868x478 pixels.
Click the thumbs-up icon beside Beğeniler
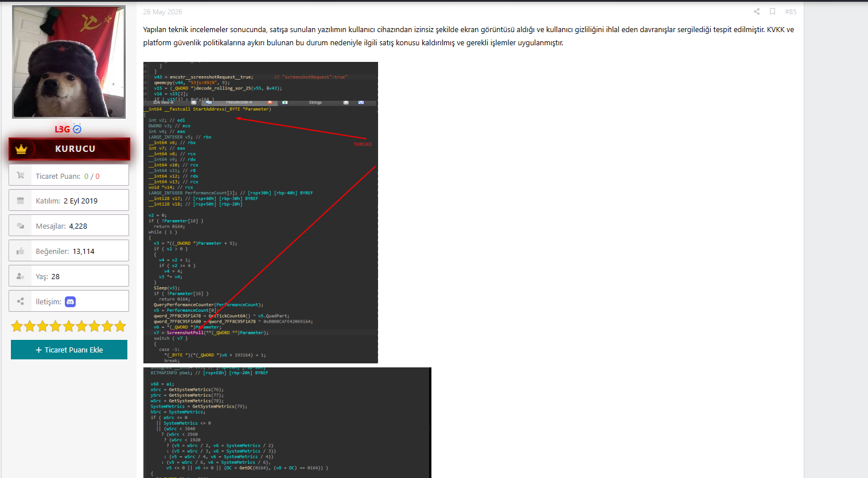pyautogui.click(x=21, y=251)
